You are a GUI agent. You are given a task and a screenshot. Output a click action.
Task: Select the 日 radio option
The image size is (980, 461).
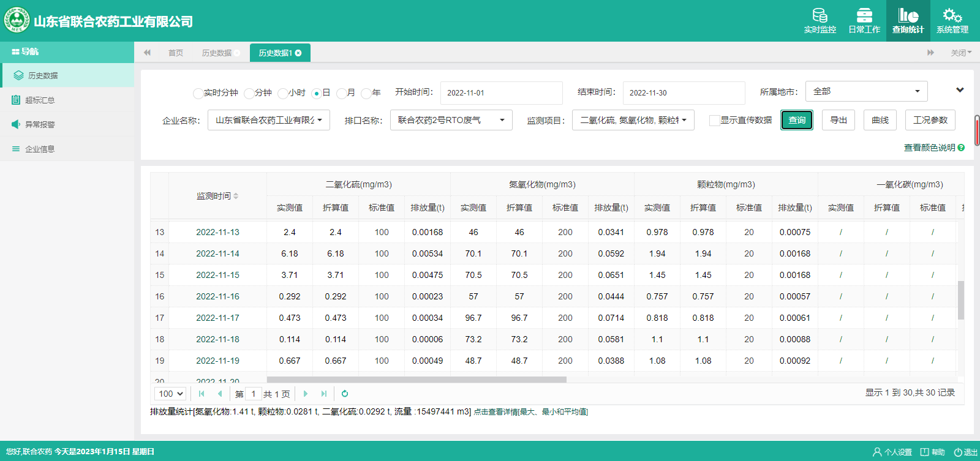coord(316,93)
